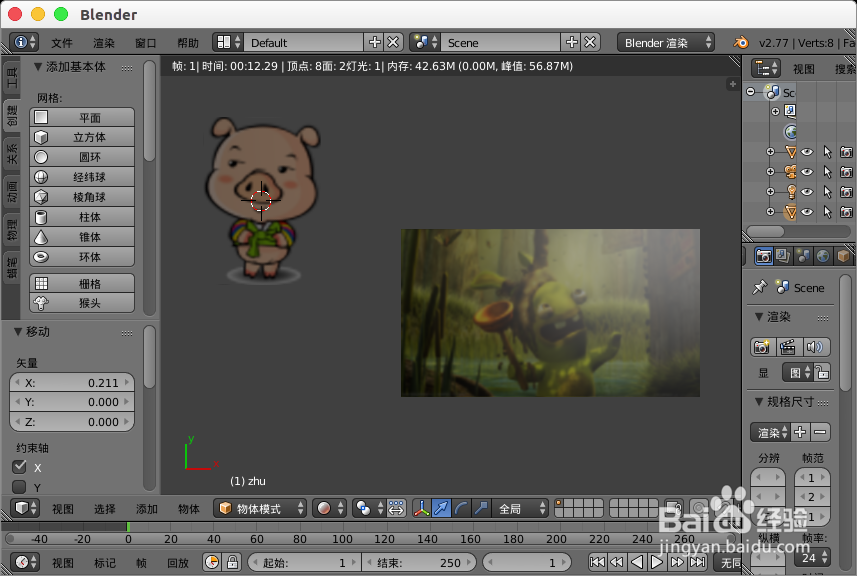Open the 文件 menu
The height and width of the screenshot is (576, 857).
(62, 43)
